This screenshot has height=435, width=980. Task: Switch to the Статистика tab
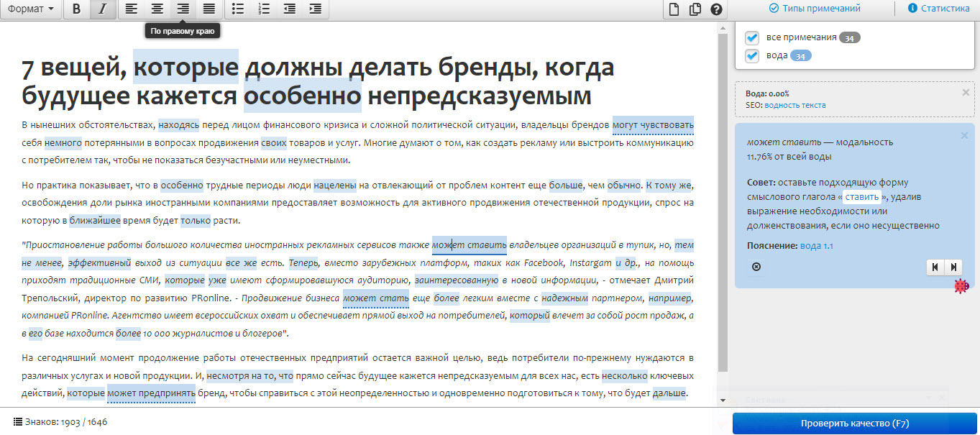pyautogui.click(x=938, y=9)
